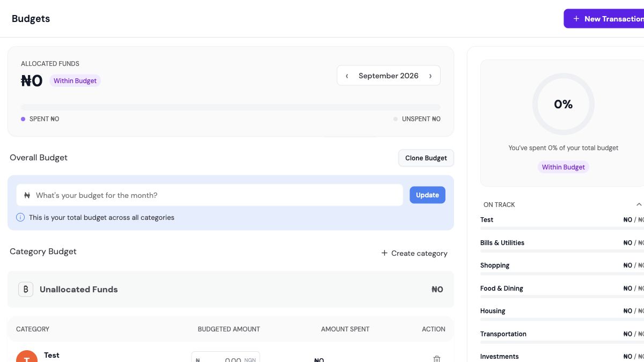Click the info icon beside total budget note
The height and width of the screenshot is (362, 644).
[20, 217]
